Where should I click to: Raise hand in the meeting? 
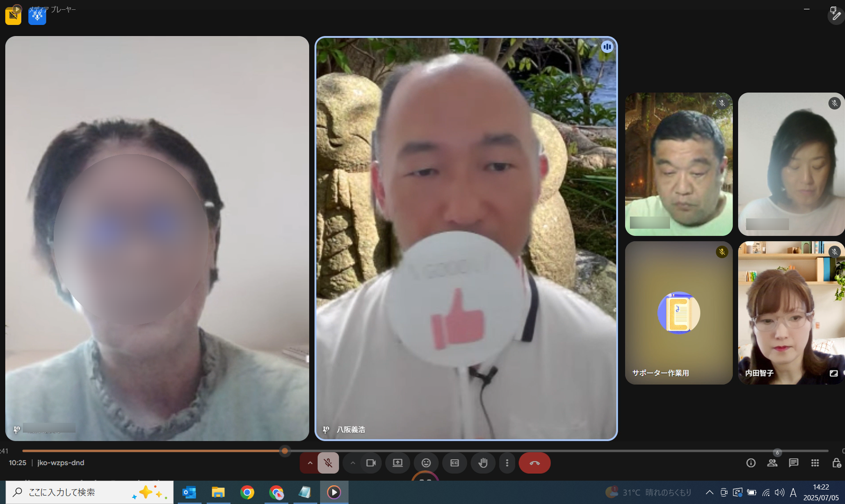pos(483,463)
